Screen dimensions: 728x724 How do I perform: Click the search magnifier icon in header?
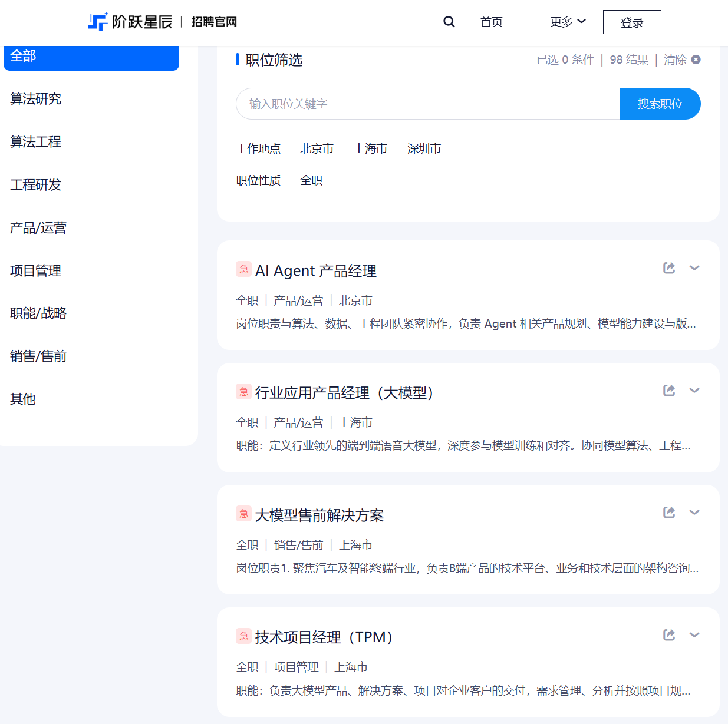449,21
